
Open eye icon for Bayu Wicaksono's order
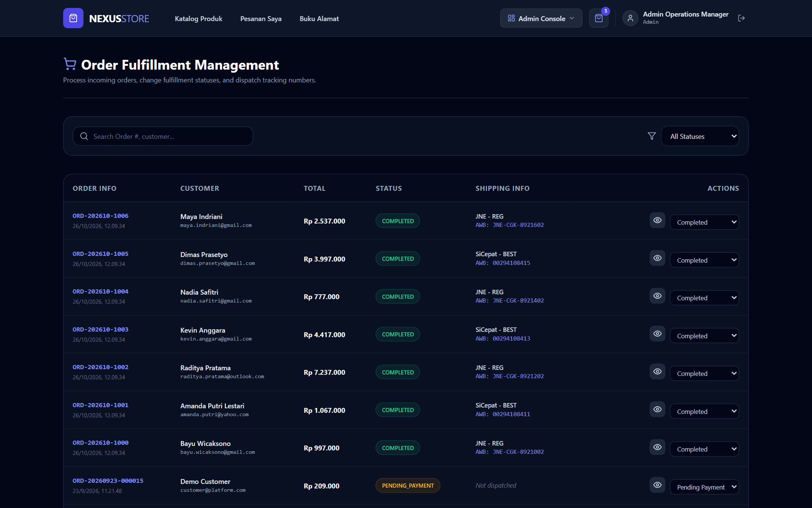click(x=657, y=447)
